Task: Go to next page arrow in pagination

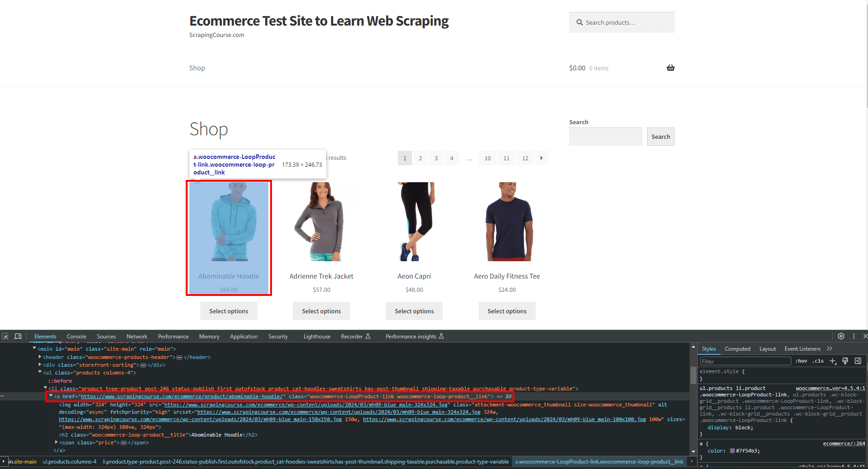Action: click(542, 158)
